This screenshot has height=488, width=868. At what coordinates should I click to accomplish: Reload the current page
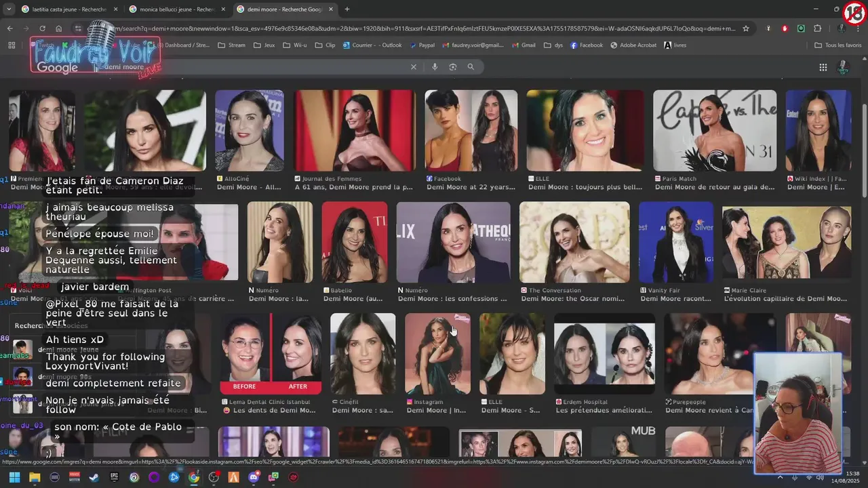click(42, 28)
